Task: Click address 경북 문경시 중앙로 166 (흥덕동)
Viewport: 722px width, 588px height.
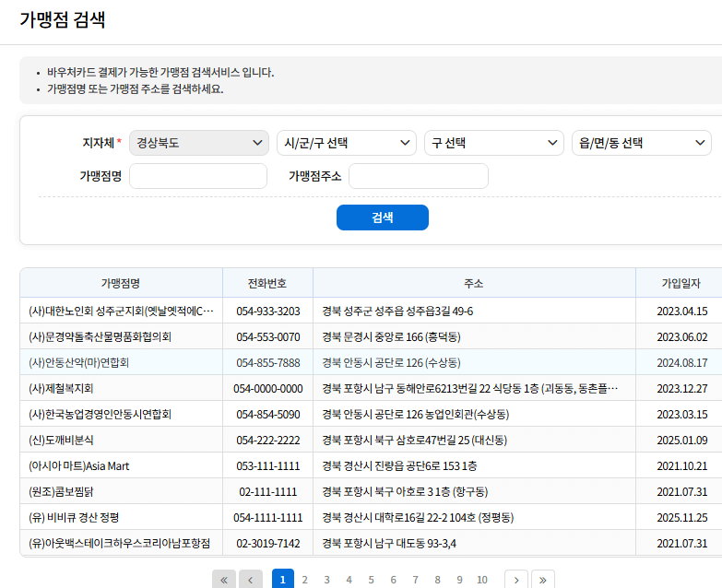Action: pos(391,336)
